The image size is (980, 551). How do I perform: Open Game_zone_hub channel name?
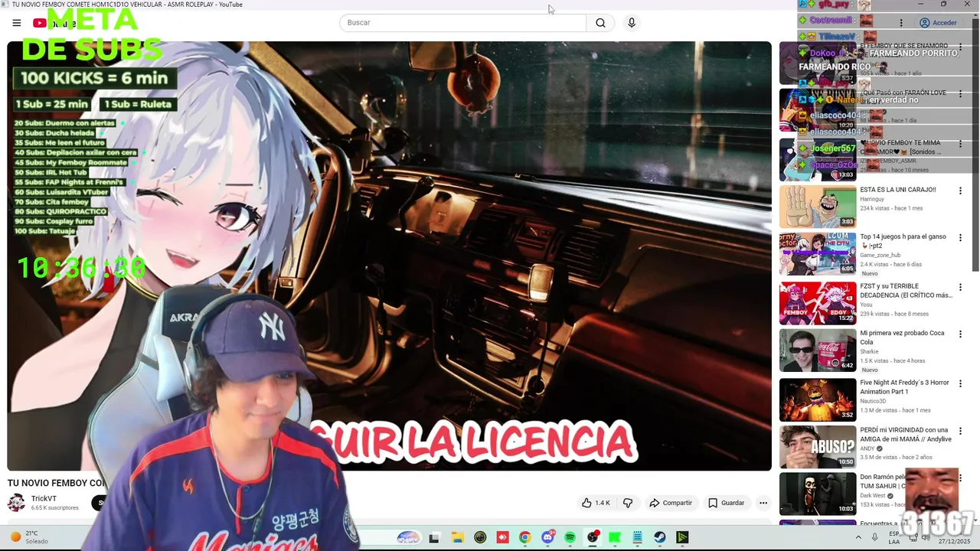tap(880, 255)
